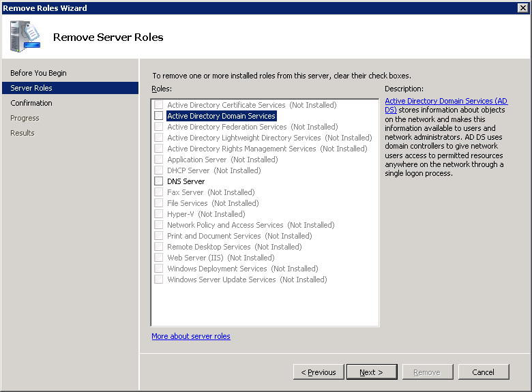This screenshot has width=532, height=392.
Task: Click the File Services checkbox
Action: (158, 202)
